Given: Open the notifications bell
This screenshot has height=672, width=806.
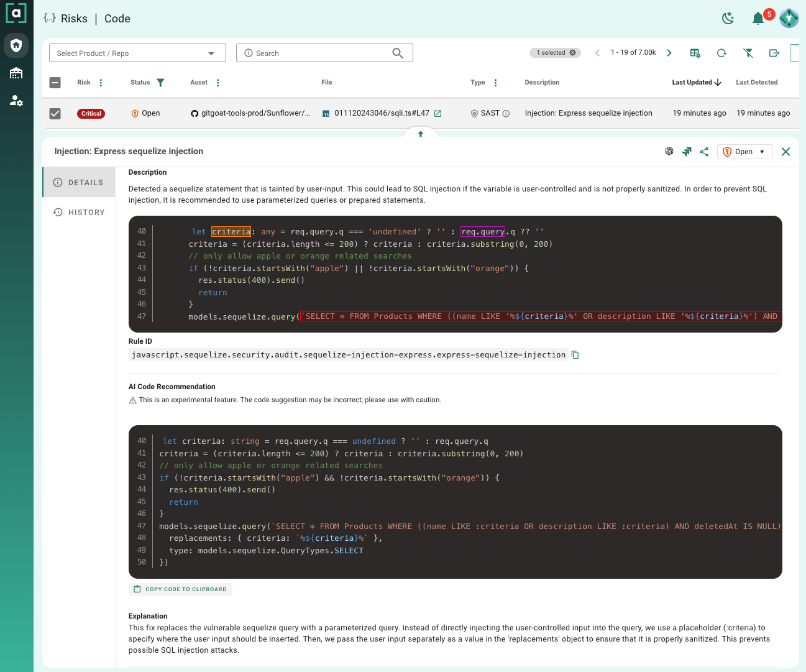Looking at the screenshot, I should tap(758, 18).
